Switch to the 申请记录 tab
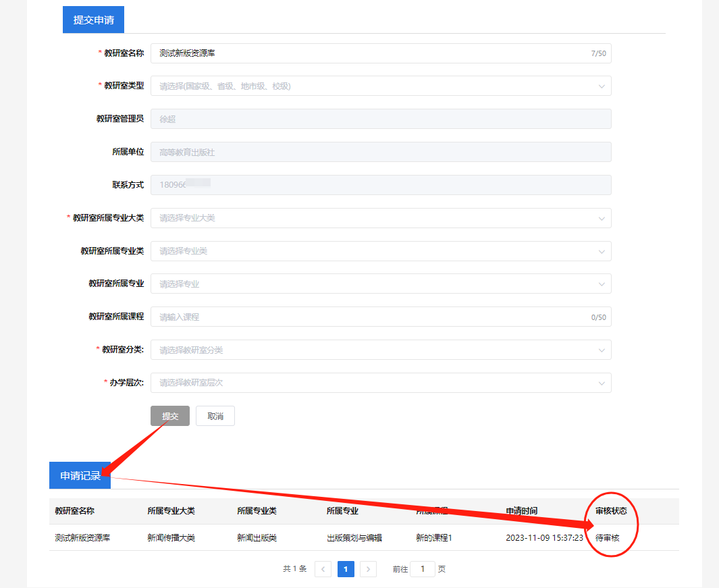This screenshot has height=588, width=719. (79, 475)
